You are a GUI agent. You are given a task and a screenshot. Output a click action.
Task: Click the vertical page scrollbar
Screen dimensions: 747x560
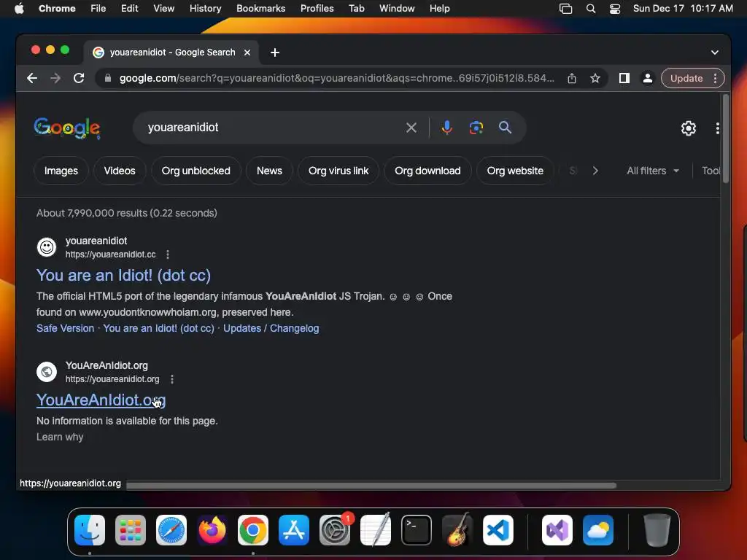[725, 138]
